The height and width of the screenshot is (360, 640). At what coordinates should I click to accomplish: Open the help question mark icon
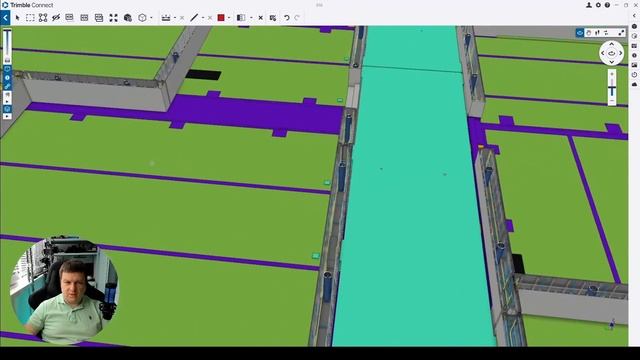coord(607,5)
